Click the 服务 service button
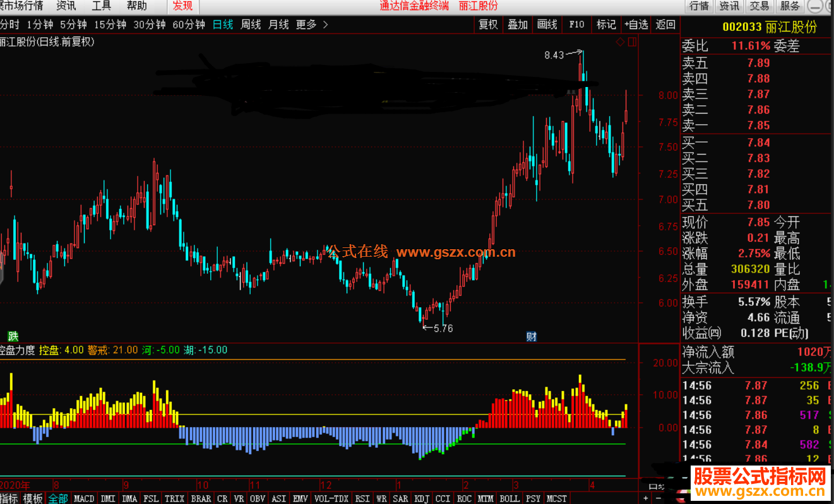The height and width of the screenshot is (504, 834). [x=790, y=6]
